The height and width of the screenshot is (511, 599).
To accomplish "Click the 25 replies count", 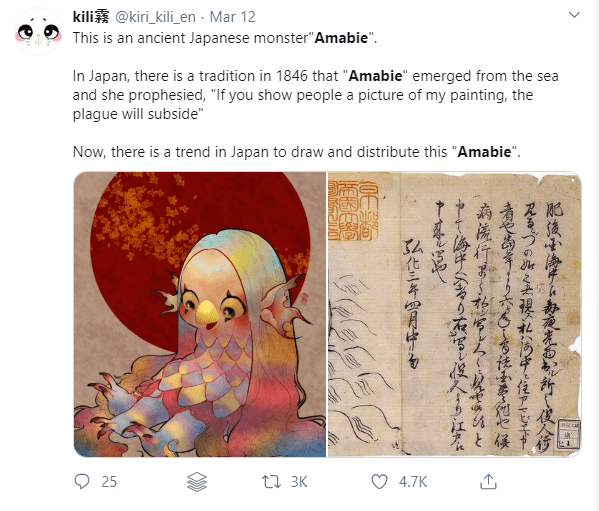I will (x=109, y=482).
